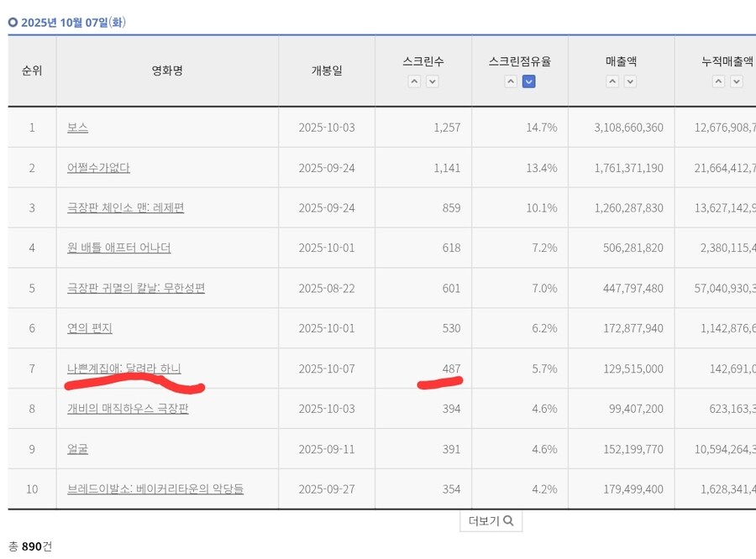The image size is (756, 559).
Task: Sort 스크린수 column ascending with up arrow
Action: tap(414, 81)
